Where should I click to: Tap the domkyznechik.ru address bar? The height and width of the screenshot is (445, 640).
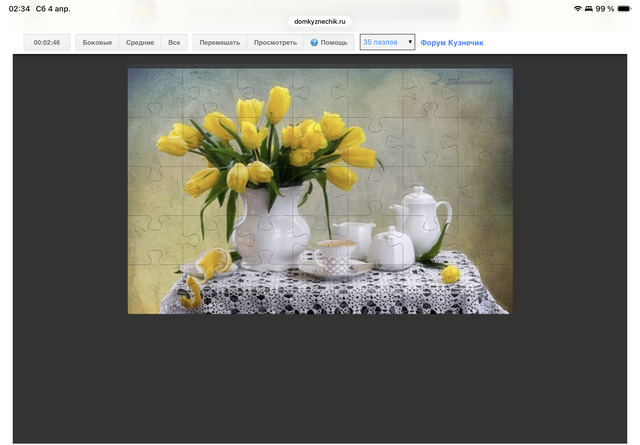320,20
